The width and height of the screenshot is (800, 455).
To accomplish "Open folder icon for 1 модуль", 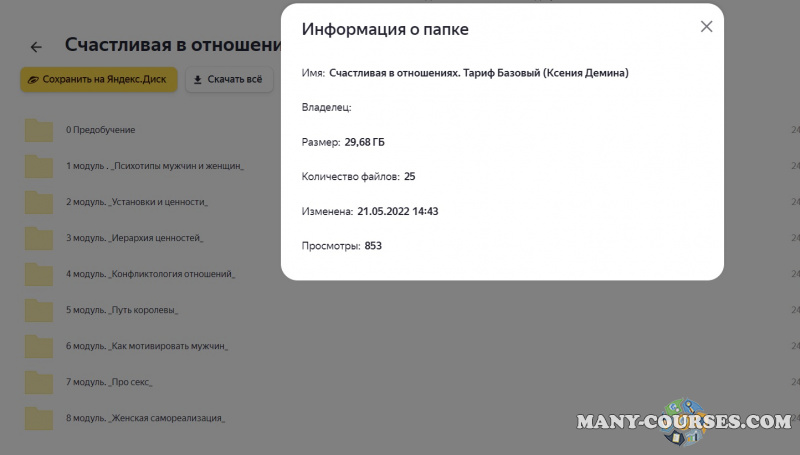I will (39, 167).
